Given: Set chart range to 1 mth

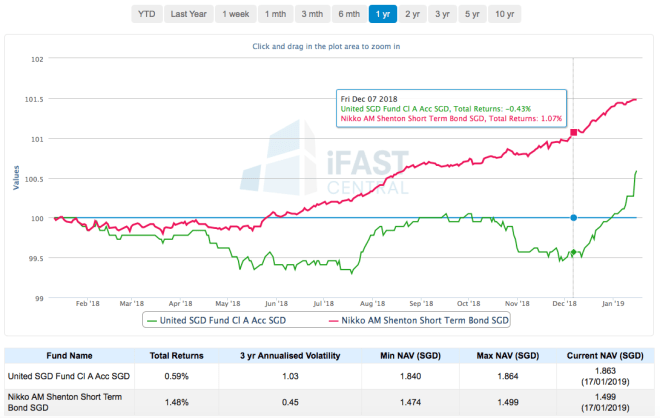Looking at the screenshot, I should (x=275, y=14).
